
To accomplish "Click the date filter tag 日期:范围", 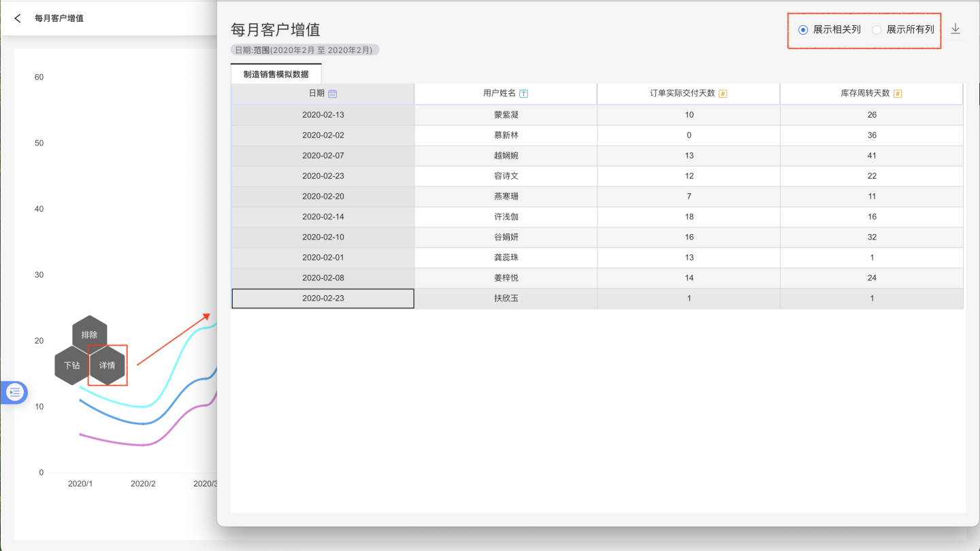I will tap(304, 50).
